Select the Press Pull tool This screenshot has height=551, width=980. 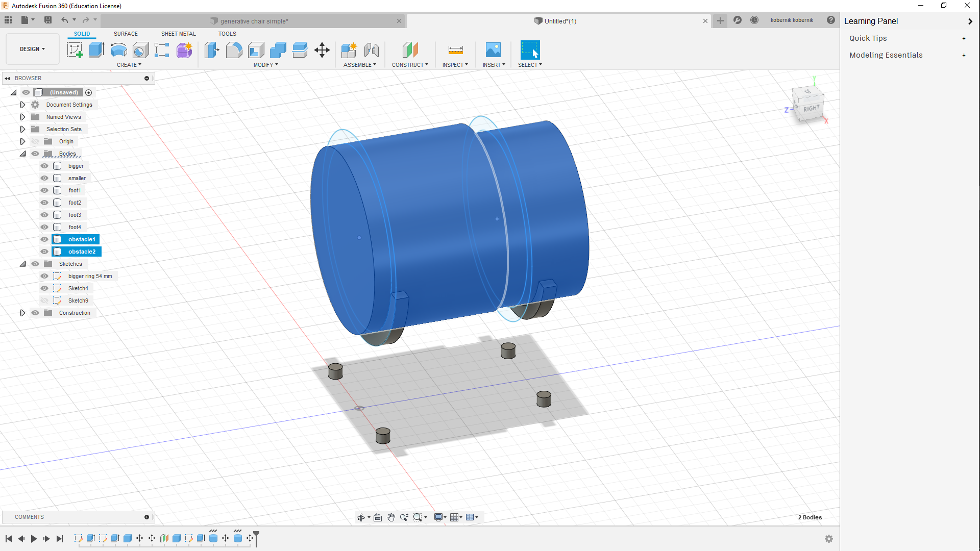[x=211, y=50]
